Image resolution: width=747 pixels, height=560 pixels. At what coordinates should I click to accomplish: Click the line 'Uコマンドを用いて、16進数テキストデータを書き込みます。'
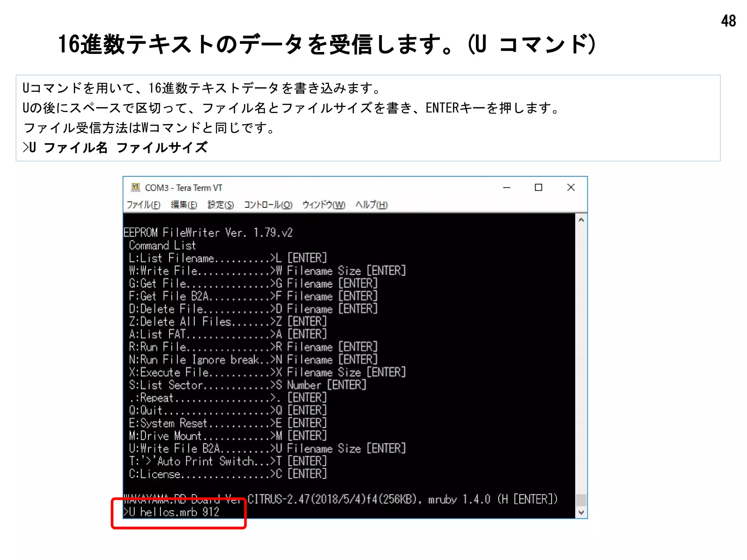pyautogui.click(x=202, y=88)
